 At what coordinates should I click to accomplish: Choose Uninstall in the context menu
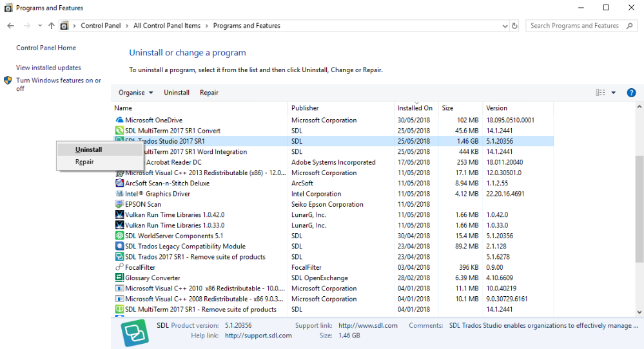pyautogui.click(x=100, y=149)
